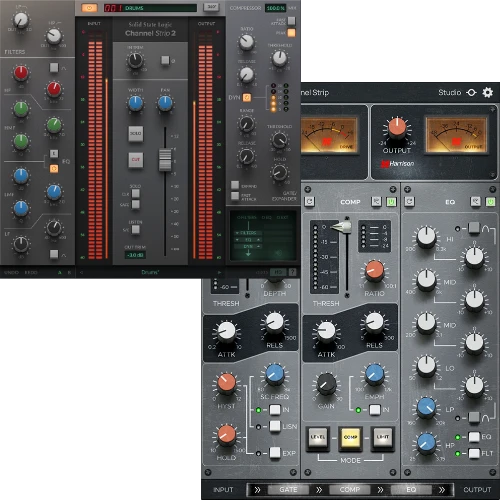This screenshot has width=500, height=500.
Task: Toggle SSL compressor Peak button
Action: point(291,33)
